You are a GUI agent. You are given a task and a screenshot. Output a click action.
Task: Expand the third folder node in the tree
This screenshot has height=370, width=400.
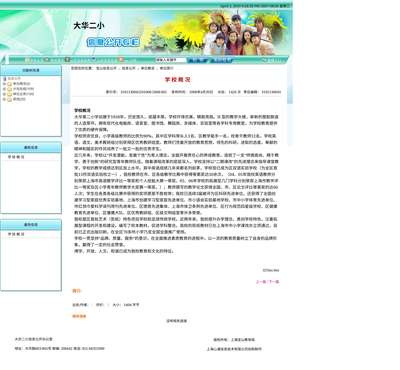click(x=4, y=94)
